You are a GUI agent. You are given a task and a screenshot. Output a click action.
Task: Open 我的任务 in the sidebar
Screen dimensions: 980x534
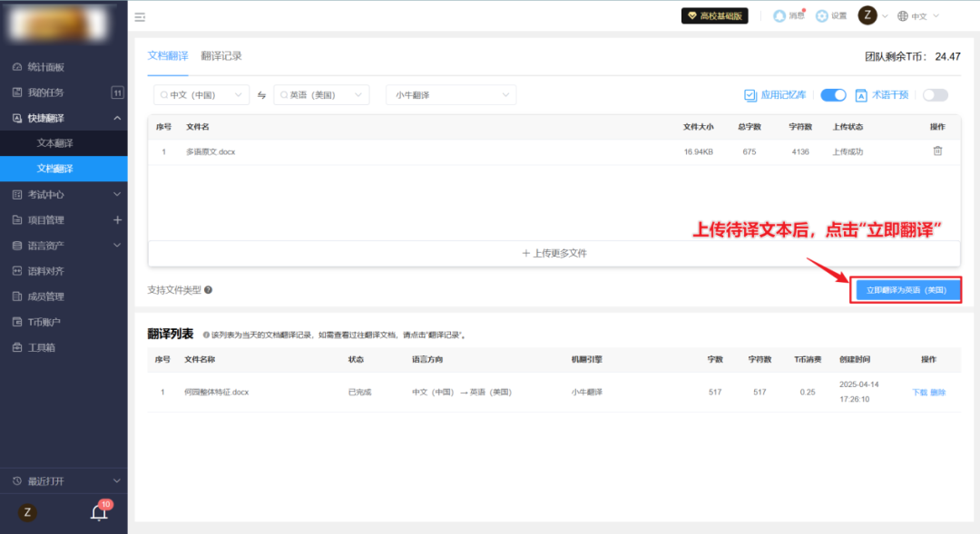(x=44, y=92)
